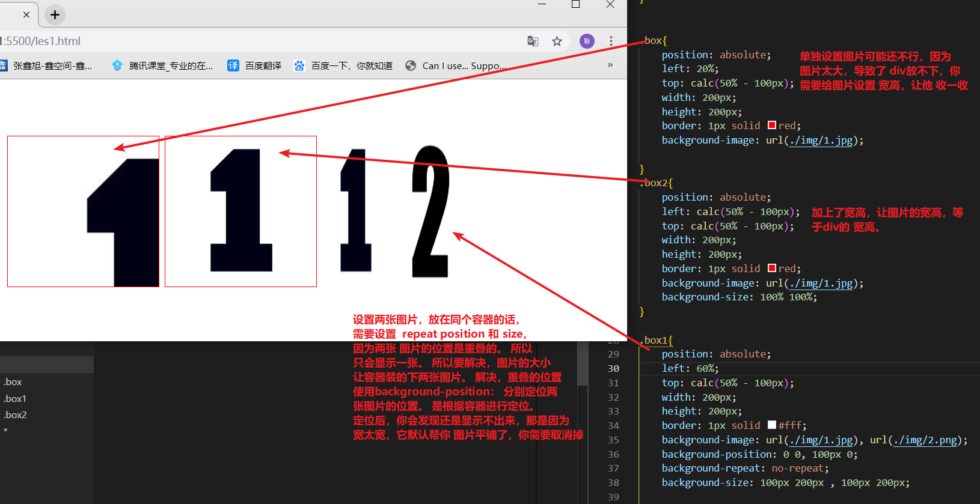Open the 百度翻译 bookmark
Screen dimensions: 980x504
tap(254, 65)
